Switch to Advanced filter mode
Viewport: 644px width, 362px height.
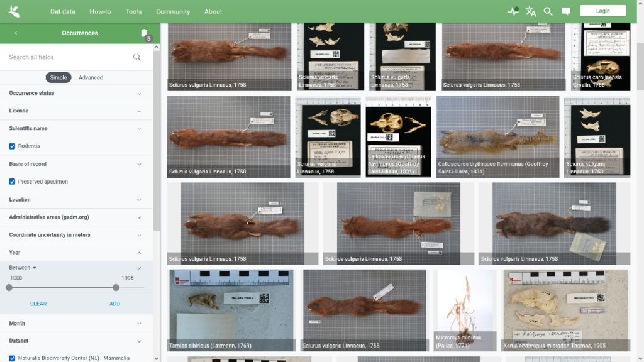pos(91,77)
